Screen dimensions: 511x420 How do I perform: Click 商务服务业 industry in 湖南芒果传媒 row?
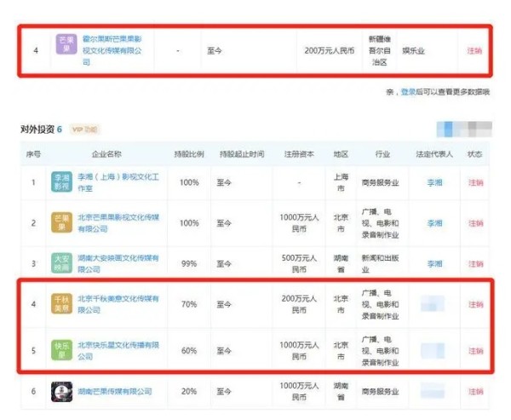[x=380, y=391]
